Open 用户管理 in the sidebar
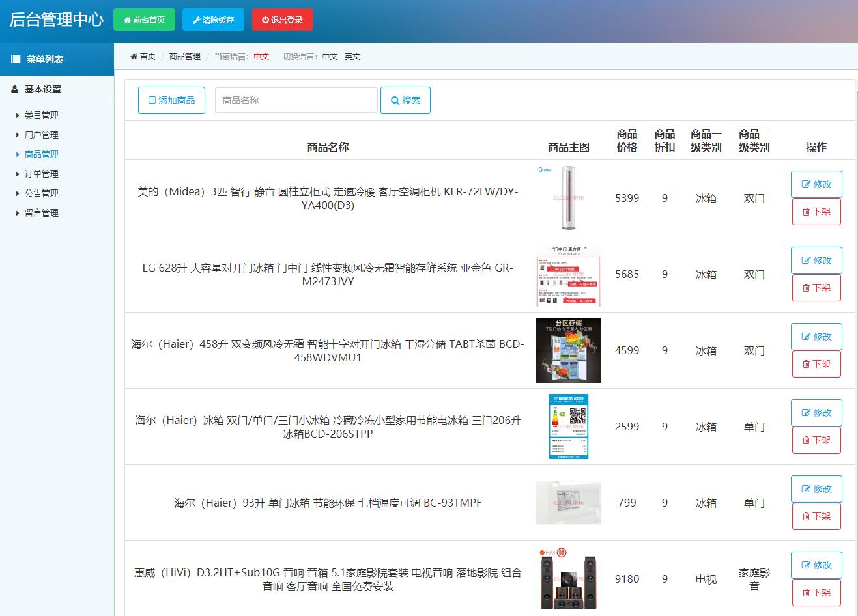This screenshot has width=858, height=616. point(42,135)
